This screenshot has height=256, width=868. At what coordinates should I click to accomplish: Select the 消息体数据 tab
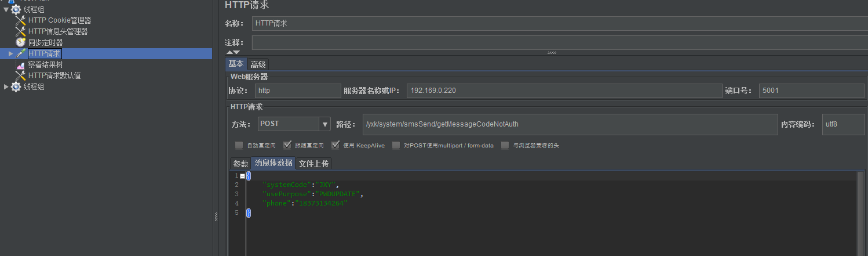(273, 163)
